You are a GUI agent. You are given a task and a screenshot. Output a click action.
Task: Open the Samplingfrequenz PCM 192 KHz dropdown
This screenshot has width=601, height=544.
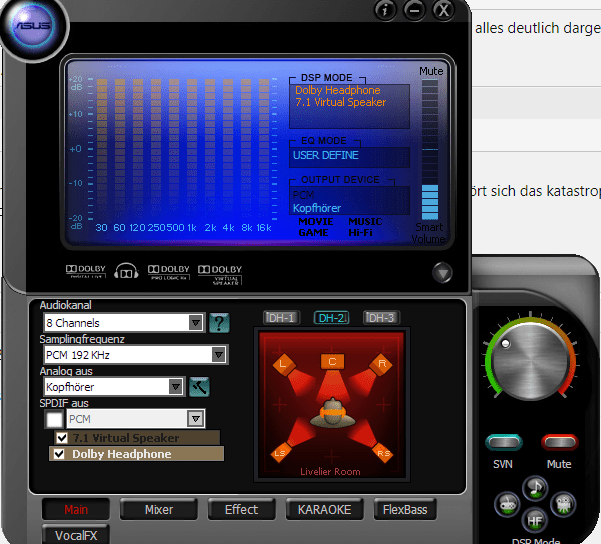pos(136,355)
